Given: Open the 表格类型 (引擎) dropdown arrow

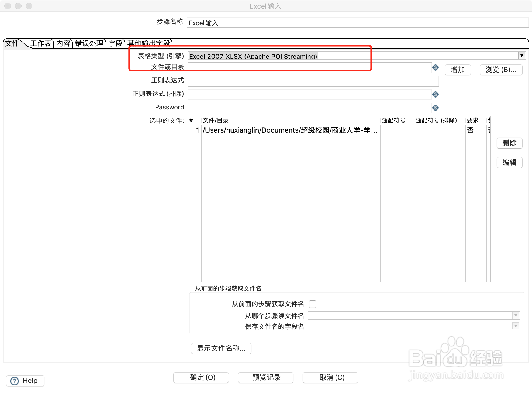Looking at the screenshot, I should point(521,56).
